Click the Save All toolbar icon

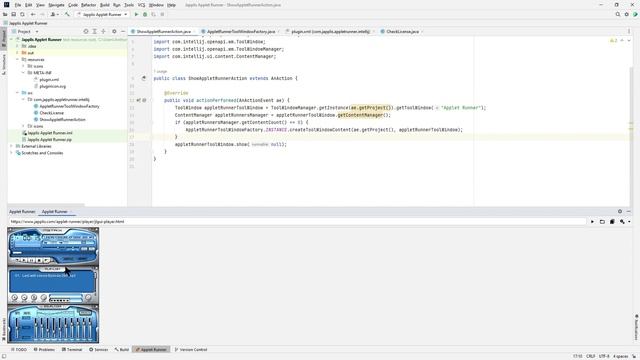pyautogui.click(x=13, y=14)
